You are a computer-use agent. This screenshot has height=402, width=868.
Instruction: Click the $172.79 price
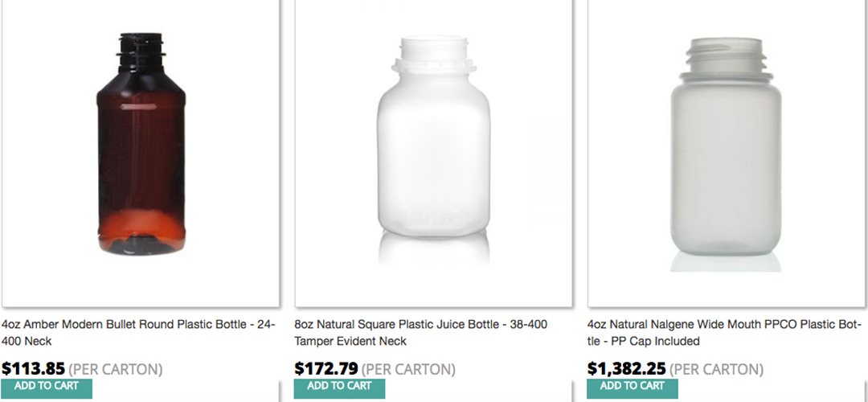pos(325,369)
